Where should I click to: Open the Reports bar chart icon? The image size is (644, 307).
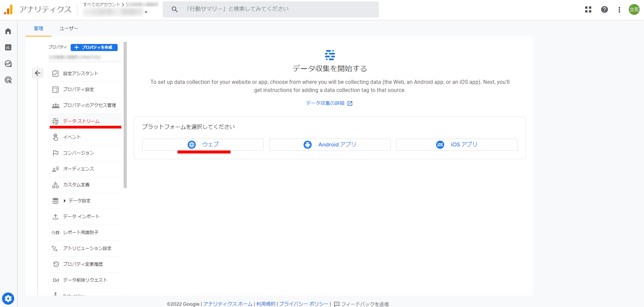tap(8, 47)
